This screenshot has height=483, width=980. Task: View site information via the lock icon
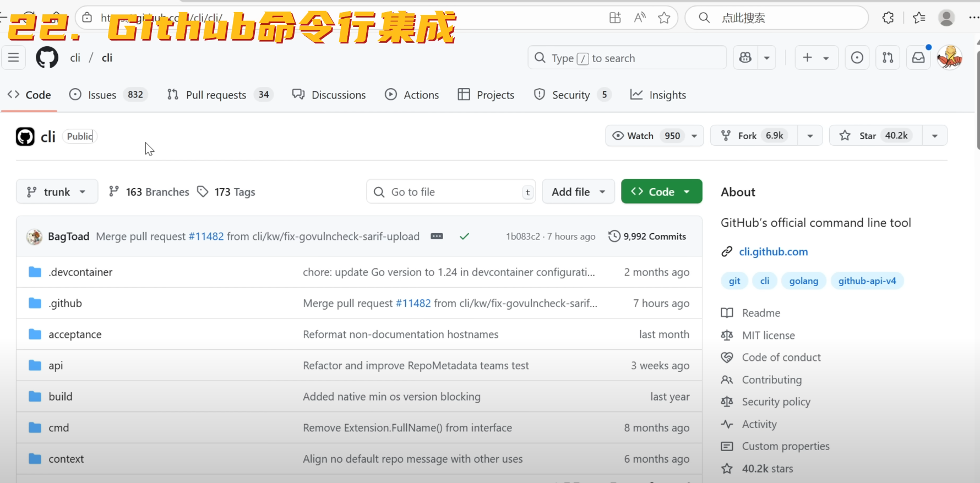pos(87,18)
